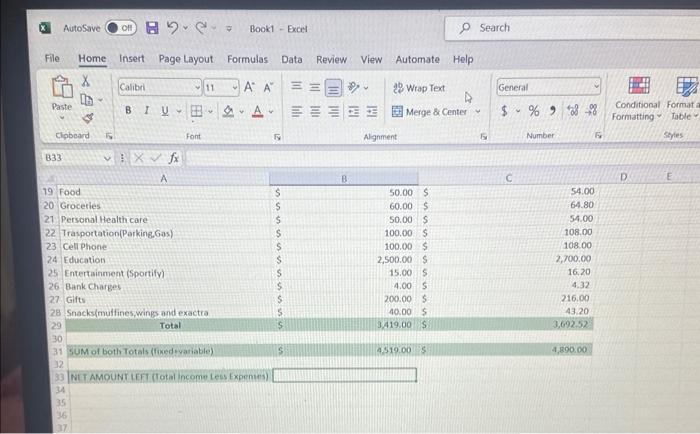Open Font dialog launcher
Image resolution: width=700 pixels, height=434 pixels.
[277, 137]
